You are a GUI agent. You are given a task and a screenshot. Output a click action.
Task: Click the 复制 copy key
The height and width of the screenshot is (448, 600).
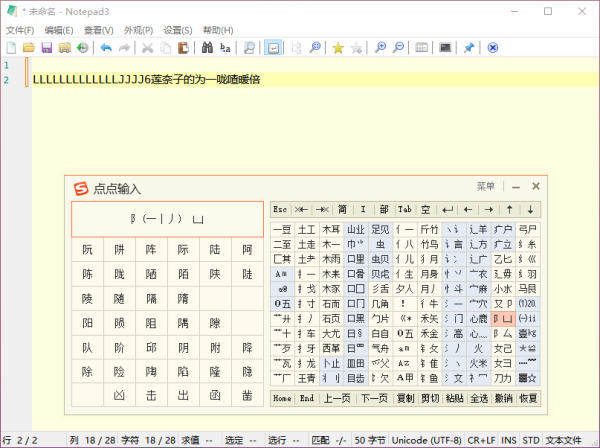pyautogui.click(x=405, y=398)
